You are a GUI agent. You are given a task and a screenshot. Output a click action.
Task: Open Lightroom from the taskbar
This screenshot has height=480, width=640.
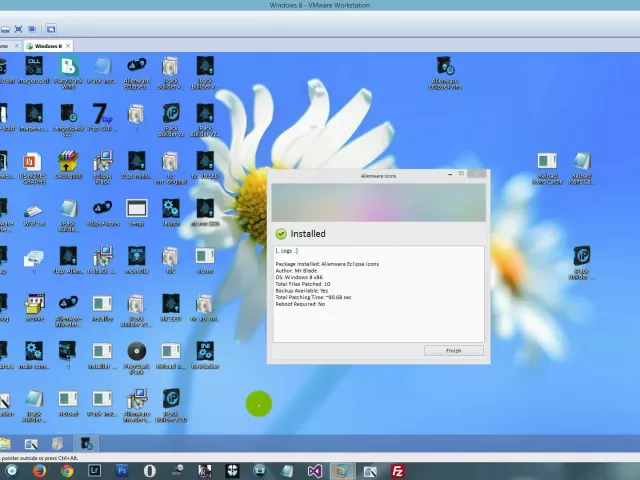point(95,471)
